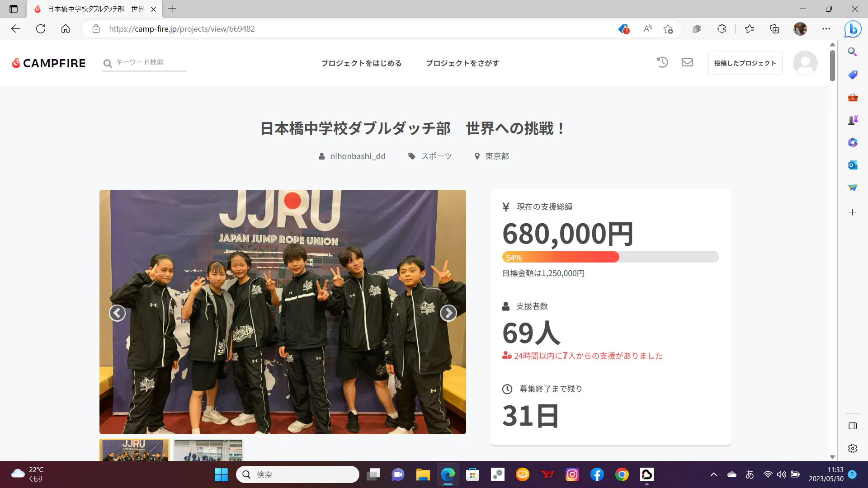The image size is (868, 488).
Task: Open the messages envelope icon
Action: pos(687,62)
